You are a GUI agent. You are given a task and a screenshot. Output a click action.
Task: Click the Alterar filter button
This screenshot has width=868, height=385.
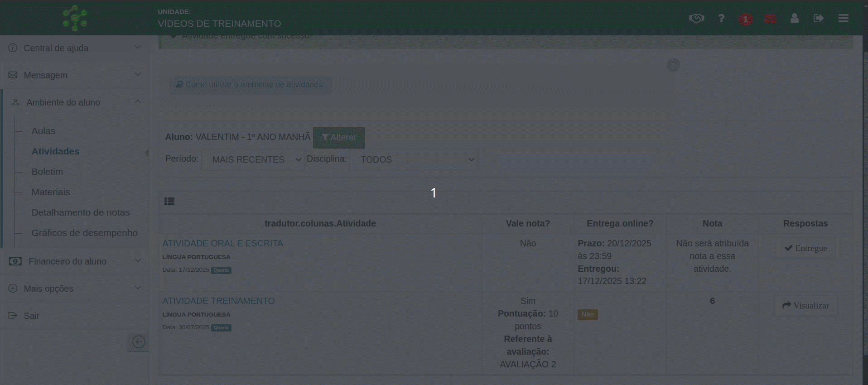339,138
